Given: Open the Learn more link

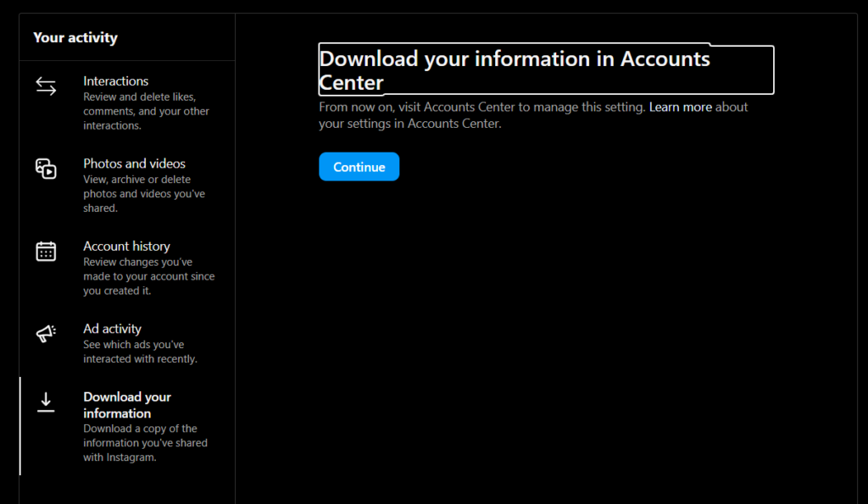Looking at the screenshot, I should (x=681, y=107).
